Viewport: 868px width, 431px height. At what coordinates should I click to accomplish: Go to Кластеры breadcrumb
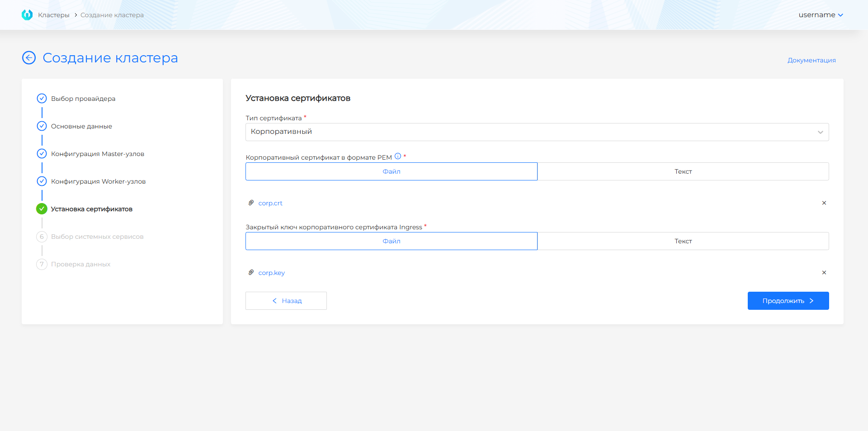[x=54, y=15]
